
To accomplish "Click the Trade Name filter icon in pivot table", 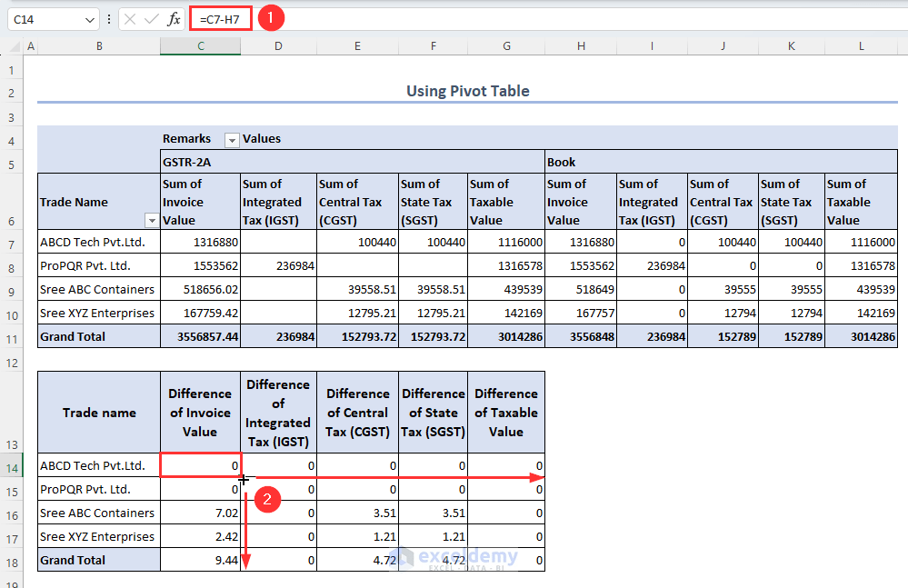I will coord(151,221).
